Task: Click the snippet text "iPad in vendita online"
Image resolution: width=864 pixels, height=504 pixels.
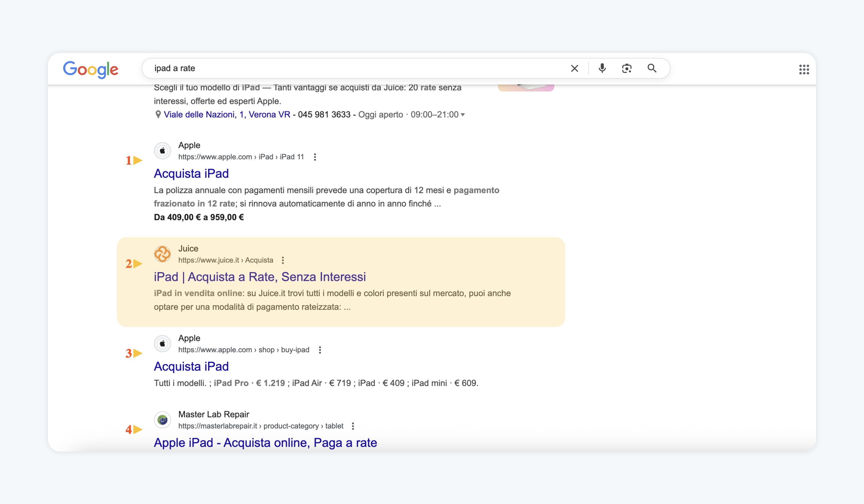Action: click(198, 293)
